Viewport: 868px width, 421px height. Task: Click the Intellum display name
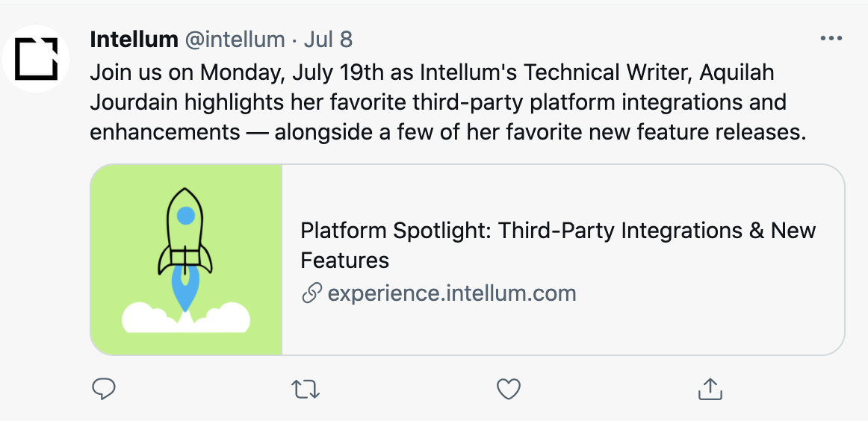click(134, 39)
